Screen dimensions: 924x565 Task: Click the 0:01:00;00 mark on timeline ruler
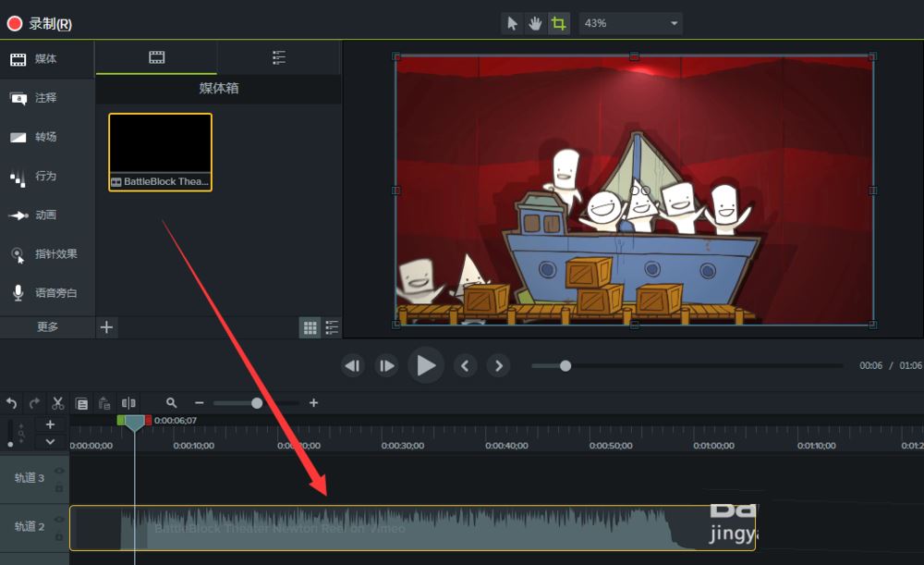tap(714, 446)
